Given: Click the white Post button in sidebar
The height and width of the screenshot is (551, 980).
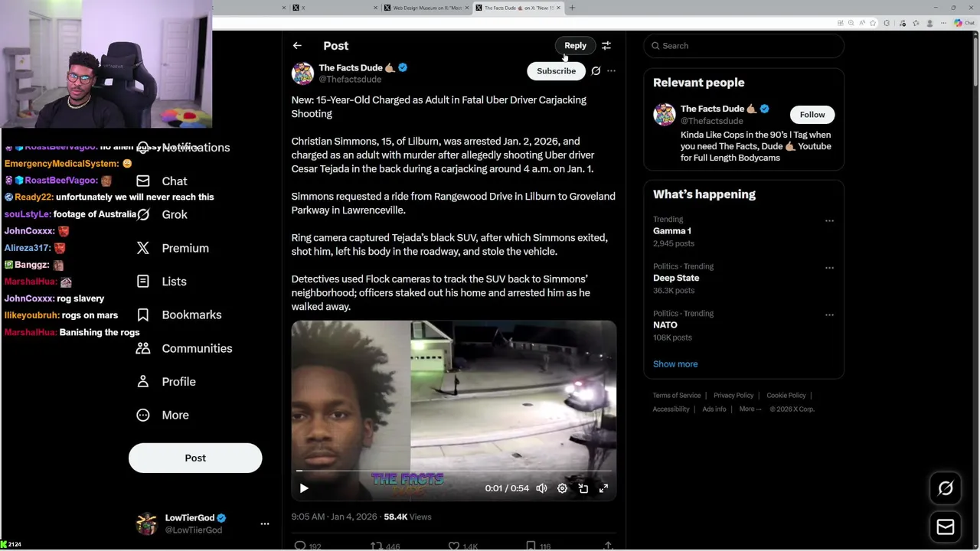Looking at the screenshot, I should (195, 458).
